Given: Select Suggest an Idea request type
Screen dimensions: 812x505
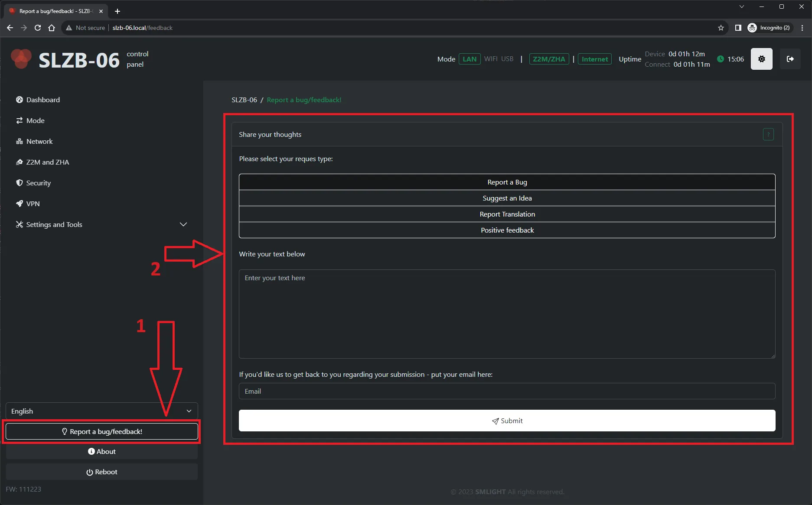Looking at the screenshot, I should [507, 198].
